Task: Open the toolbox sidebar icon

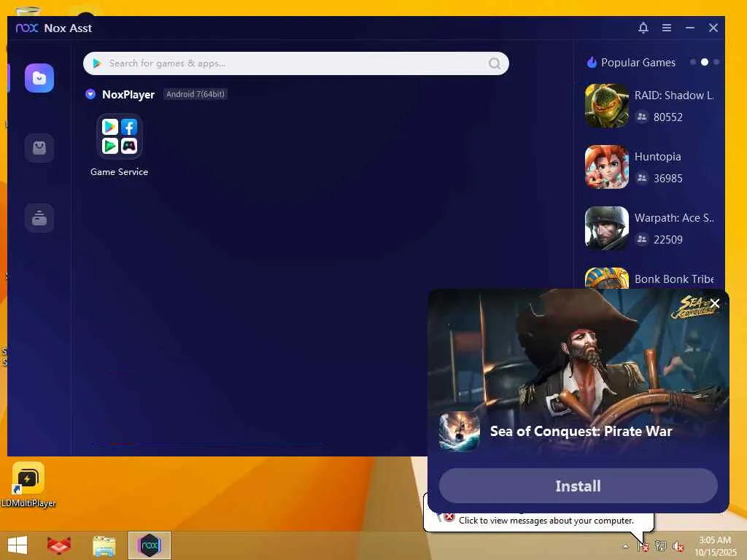Action: point(39,218)
